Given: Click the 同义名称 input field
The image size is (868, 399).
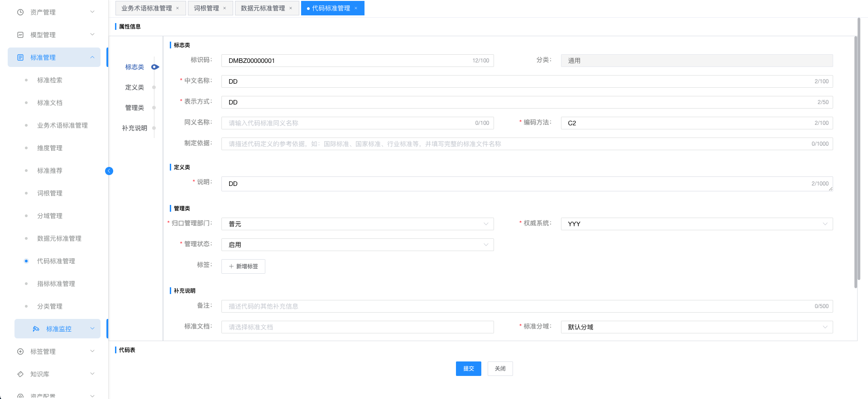Looking at the screenshot, I should (x=358, y=123).
